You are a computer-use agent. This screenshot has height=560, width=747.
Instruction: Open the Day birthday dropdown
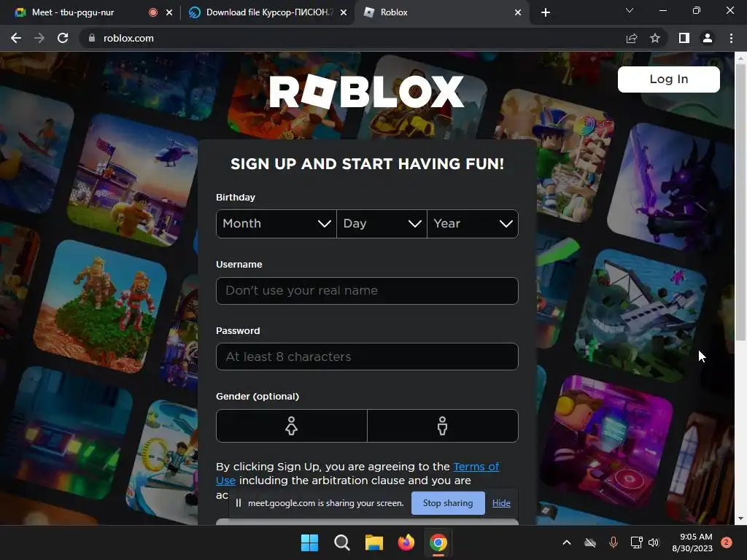382,223
